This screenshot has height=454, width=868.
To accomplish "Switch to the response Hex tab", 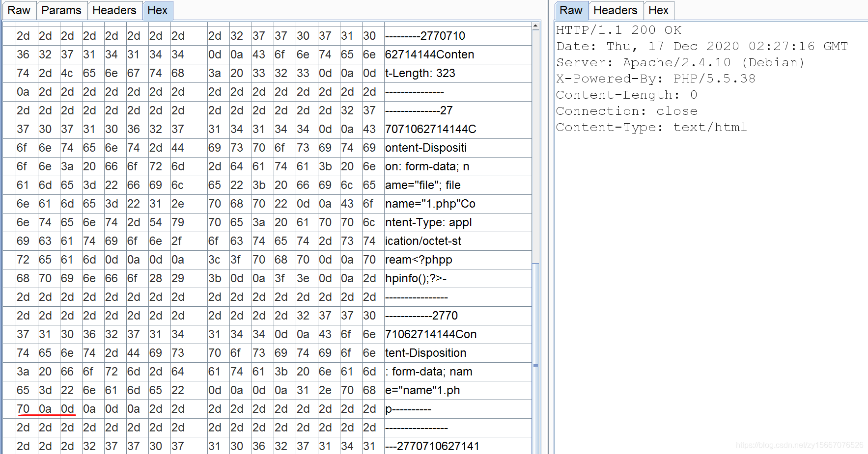I will [659, 10].
